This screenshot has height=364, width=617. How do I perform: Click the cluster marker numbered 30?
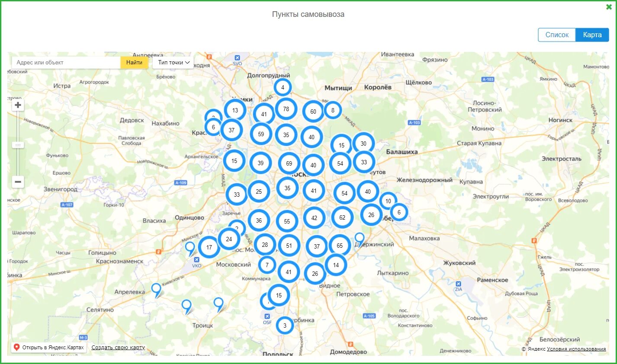point(363,144)
